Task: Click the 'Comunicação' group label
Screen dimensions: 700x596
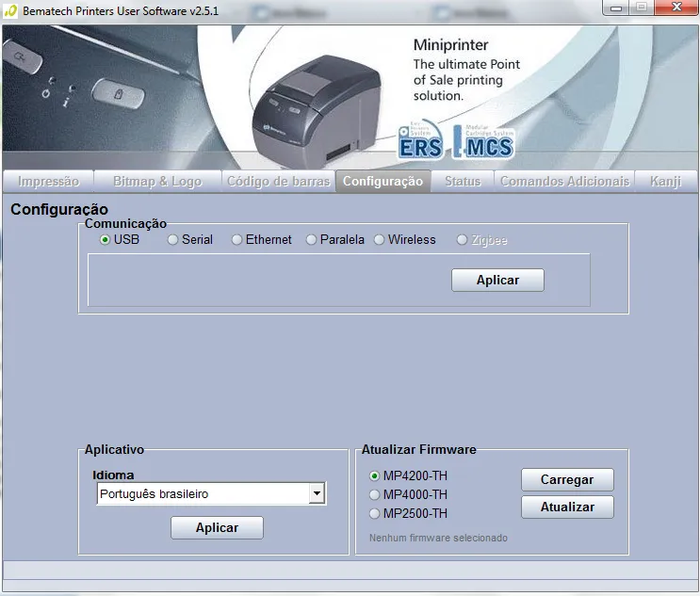Action: 125,223
